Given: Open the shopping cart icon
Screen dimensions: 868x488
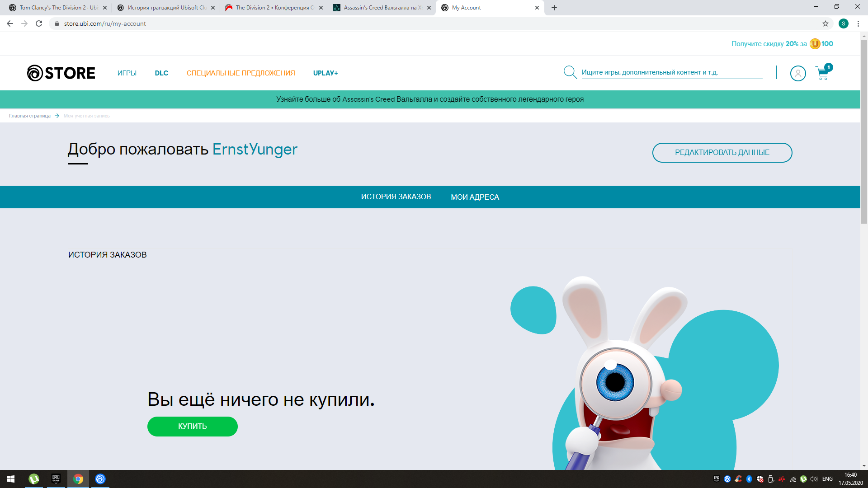Looking at the screenshot, I should point(822,73).
